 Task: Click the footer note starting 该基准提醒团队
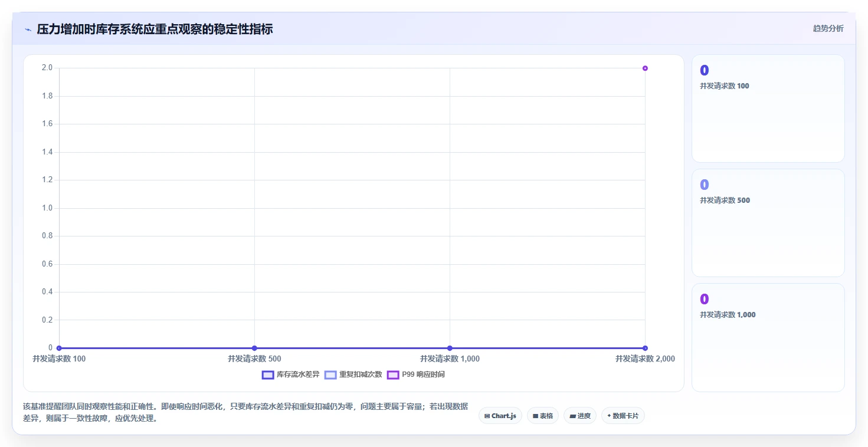point(245,412)
